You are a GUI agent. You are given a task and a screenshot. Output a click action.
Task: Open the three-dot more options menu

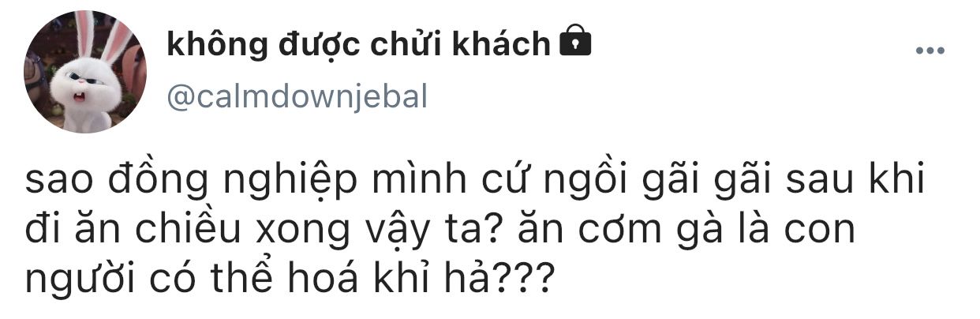coord(930,51)
